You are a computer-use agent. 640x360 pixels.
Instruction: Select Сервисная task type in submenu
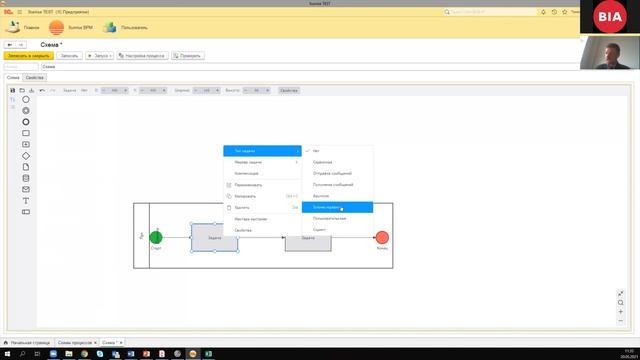pyautogui.click(x=338, y=162)
